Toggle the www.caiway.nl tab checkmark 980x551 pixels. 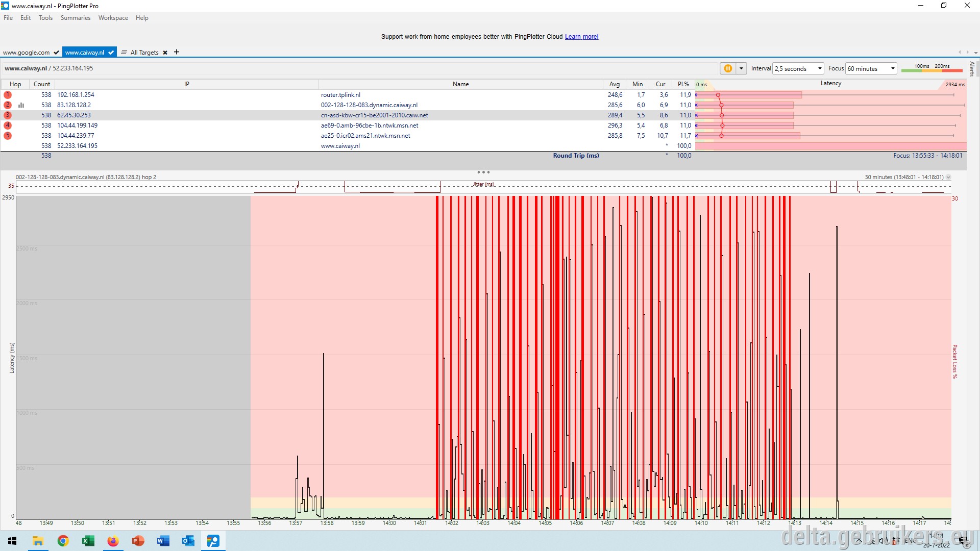[111, 53]
